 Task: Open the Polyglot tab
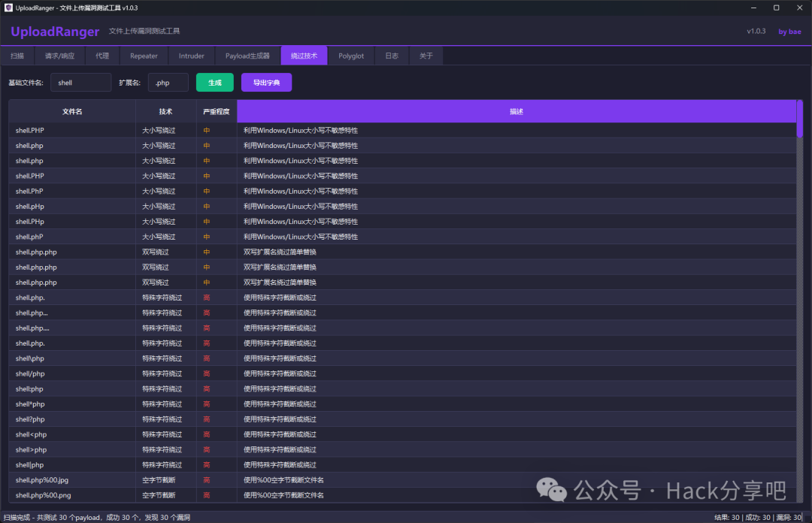[351, 56]
